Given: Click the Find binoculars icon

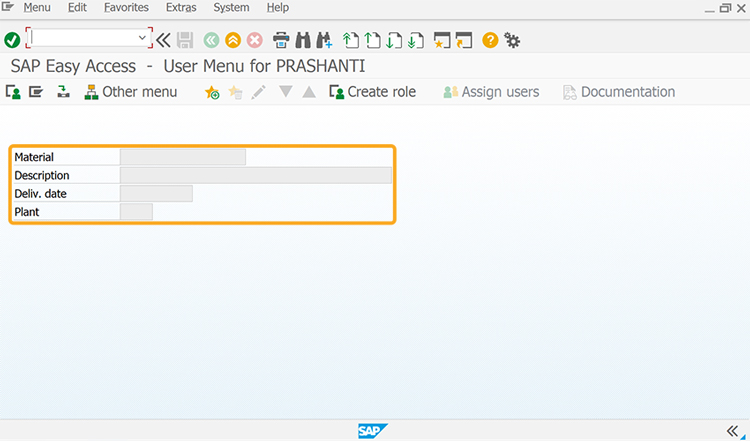Looking at the screenshot, I should tap(303, 40).
